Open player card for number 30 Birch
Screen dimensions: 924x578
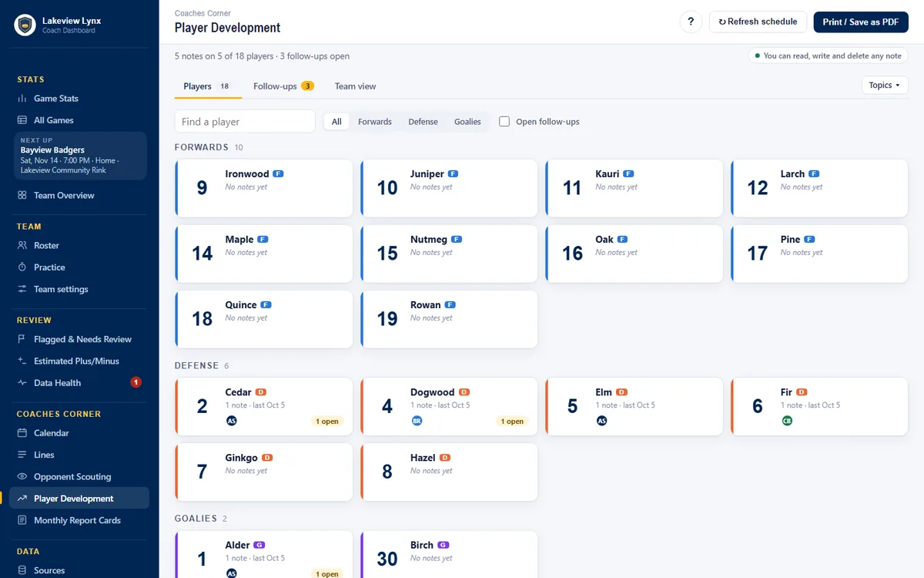pyautogui.click(x=449, y=555)
